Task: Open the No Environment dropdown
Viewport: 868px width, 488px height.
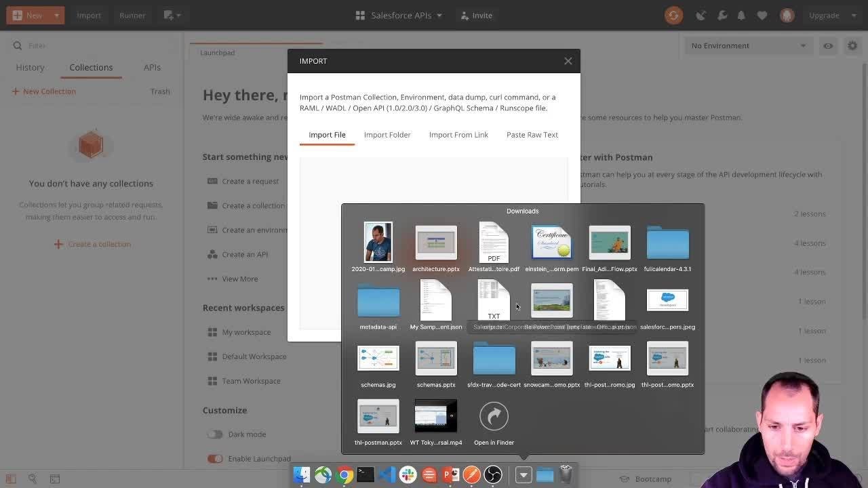Action: (748, 45)
